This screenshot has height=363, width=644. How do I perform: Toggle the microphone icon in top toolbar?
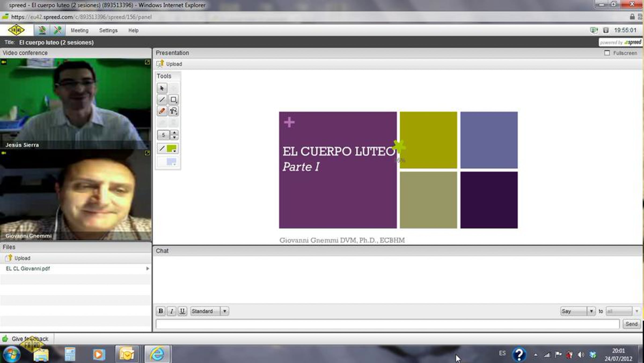pyautogui.click(x=58, y=30)
